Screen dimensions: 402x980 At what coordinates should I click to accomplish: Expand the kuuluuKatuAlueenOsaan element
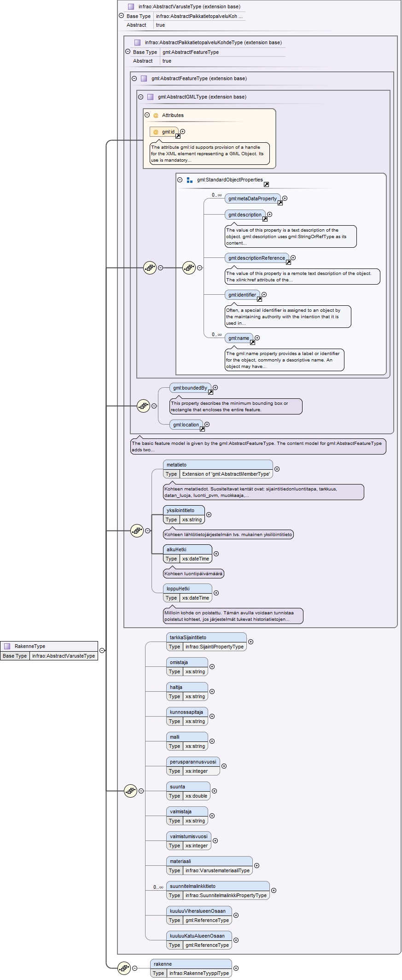coord(236,940)
